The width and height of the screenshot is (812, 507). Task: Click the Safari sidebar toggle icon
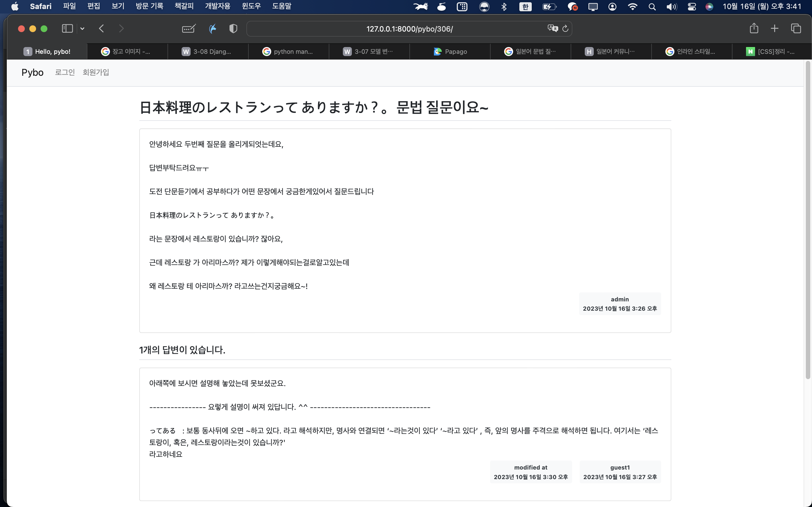(x=67, y=29)
